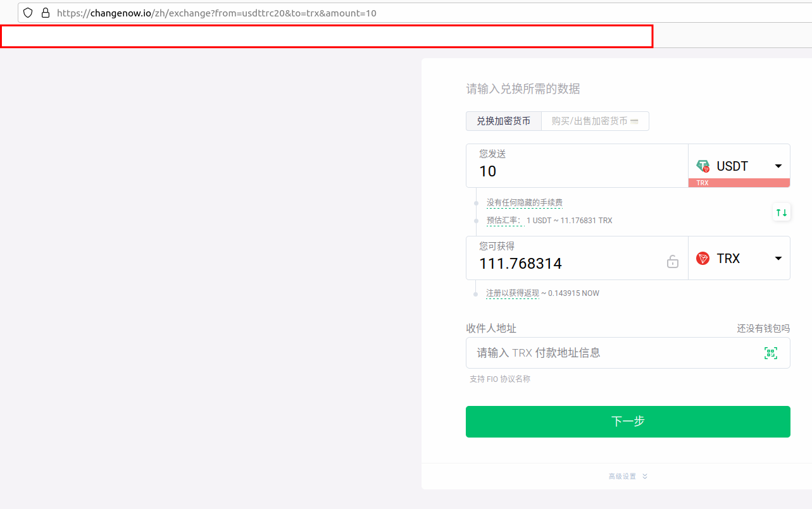Click the QR code scan icon
Image resolution: width=812 pixels, height=509 pixels.
(x=770, y=353)
